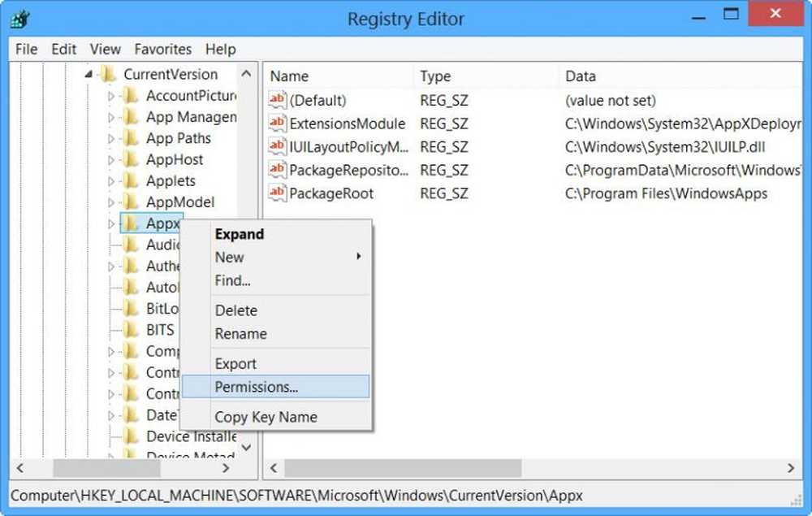
Task: Open the New submenu arrow in context menu
Action: (358, 257)
